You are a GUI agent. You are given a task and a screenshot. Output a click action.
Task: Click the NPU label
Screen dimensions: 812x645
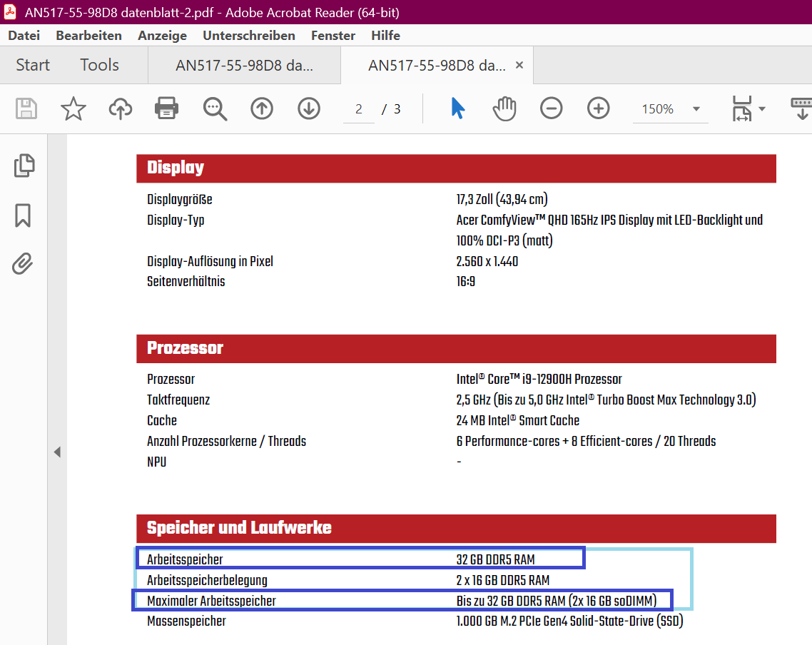pyautogui.click(x=156, y=462)
